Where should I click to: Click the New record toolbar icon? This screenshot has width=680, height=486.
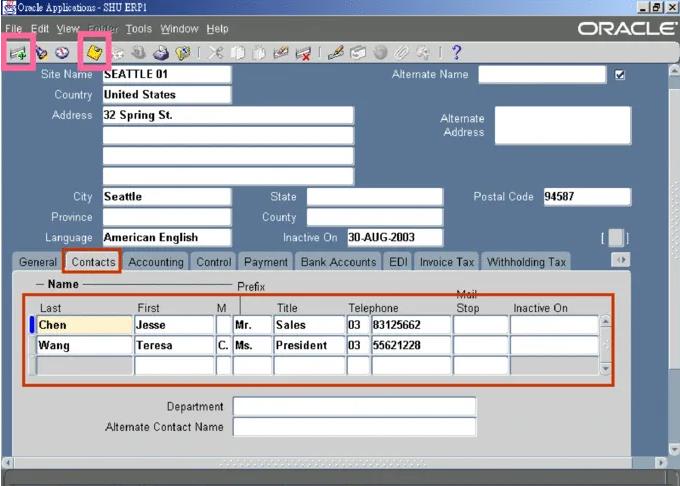17,52
